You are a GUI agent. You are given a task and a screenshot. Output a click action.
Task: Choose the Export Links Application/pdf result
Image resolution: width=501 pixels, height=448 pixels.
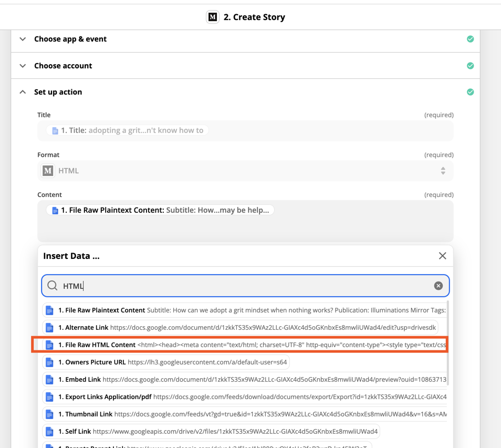[245, 397]
